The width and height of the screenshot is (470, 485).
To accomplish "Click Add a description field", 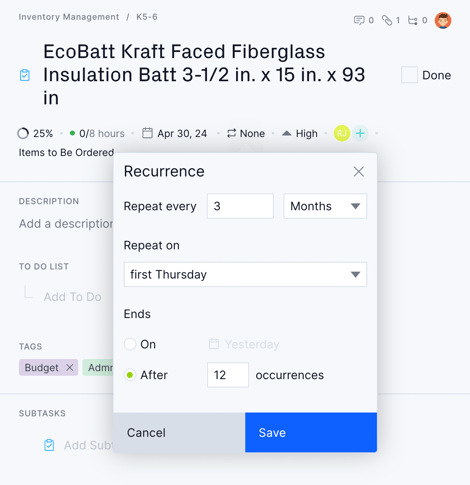I will coord(66,224).
